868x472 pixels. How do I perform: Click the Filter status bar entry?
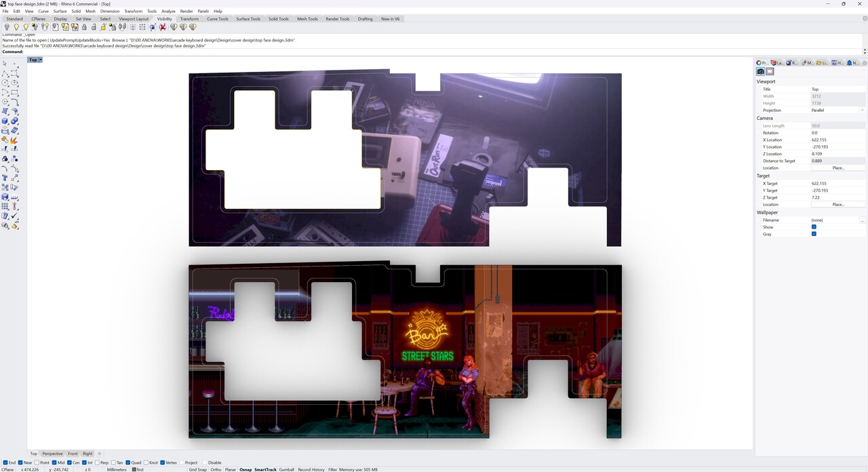333,469
